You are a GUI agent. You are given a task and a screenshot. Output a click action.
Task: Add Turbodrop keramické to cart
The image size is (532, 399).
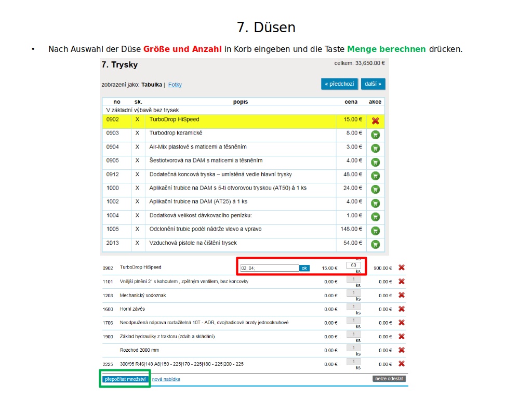point(375,135)
